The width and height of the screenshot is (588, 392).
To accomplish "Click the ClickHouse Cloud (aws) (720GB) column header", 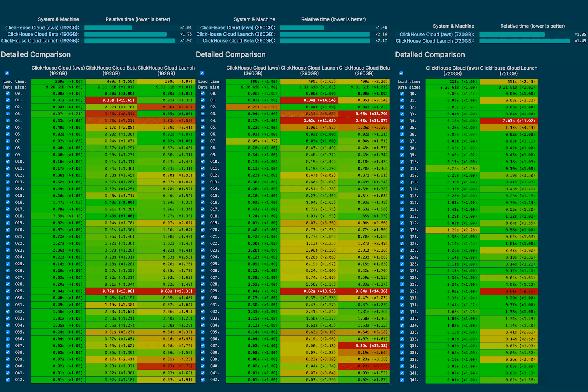I will click(452, 71).
